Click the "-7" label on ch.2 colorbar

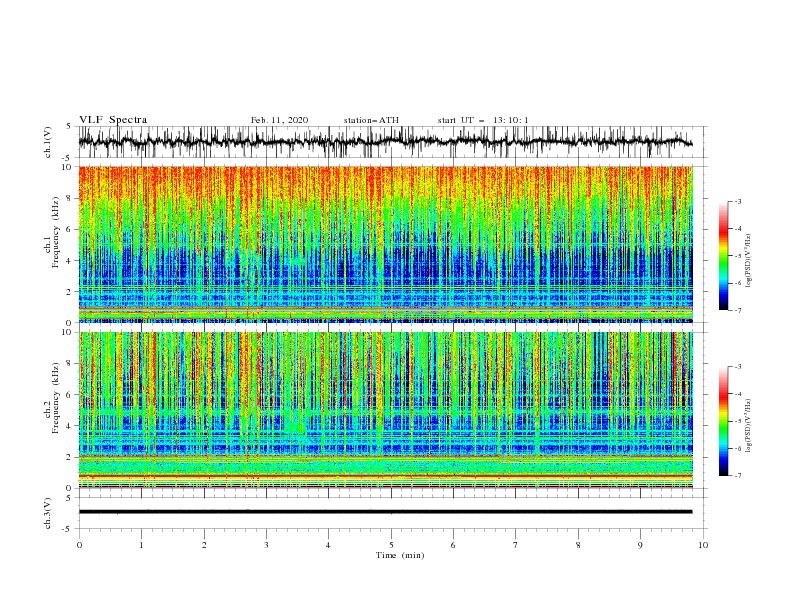click(738, 475)
